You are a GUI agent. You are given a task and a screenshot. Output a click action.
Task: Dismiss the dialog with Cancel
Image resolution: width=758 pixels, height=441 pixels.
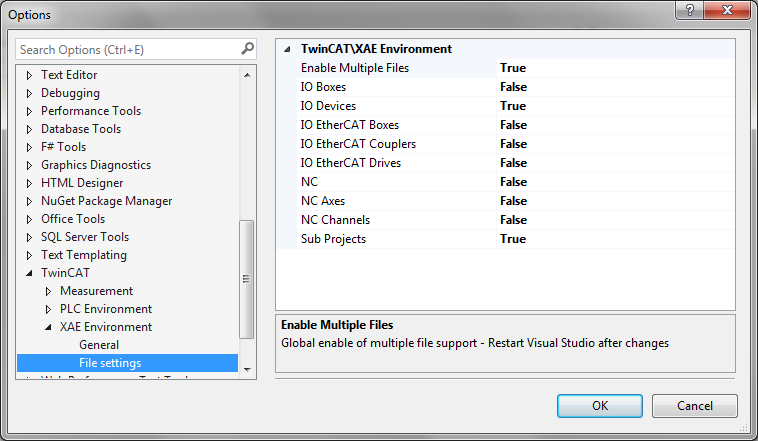695,406
